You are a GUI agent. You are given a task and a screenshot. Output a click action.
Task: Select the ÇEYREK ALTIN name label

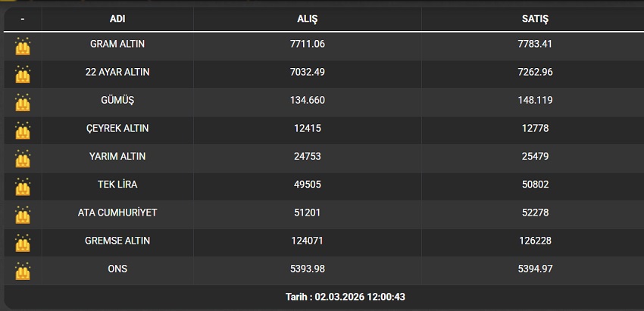tap(117, 129)
